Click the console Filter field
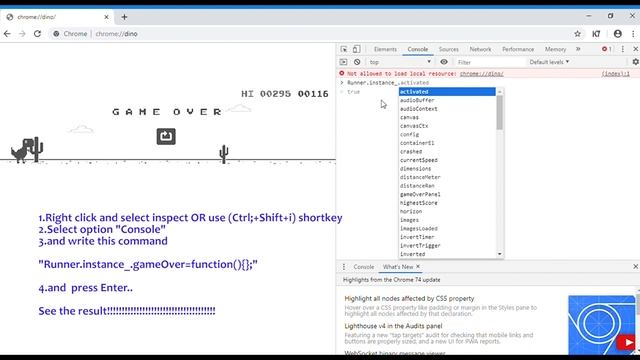Screen dimensions: 640x360 490,62
